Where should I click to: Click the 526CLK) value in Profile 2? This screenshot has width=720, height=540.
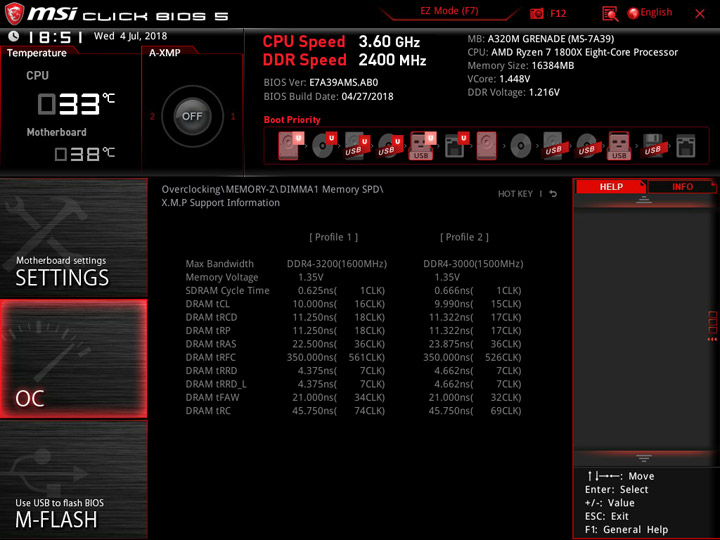pos(503,357)
